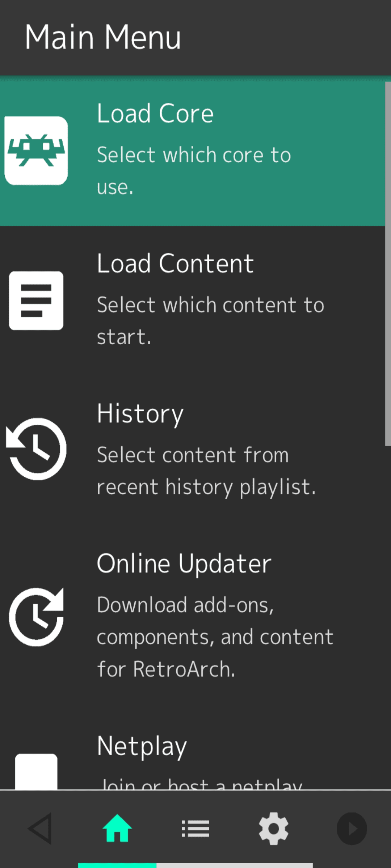
Task: Open the Load Core menu entry
Action: 155,114
